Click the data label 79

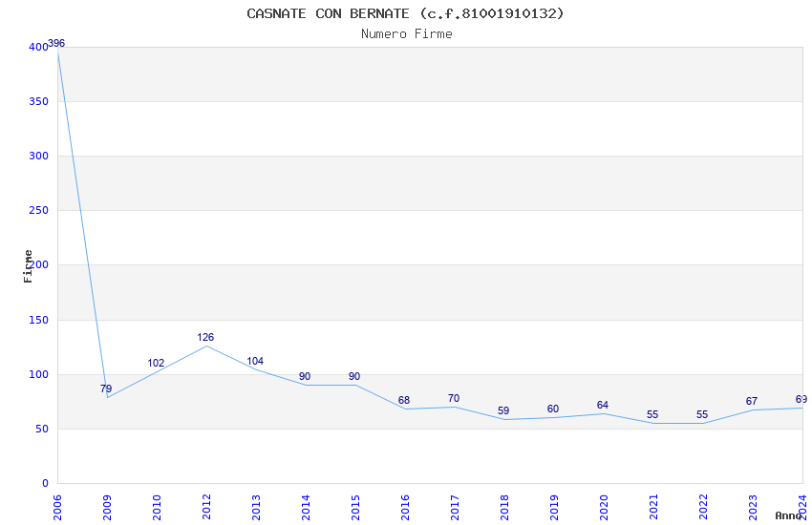pyautogui.click(x=106, y=388)
